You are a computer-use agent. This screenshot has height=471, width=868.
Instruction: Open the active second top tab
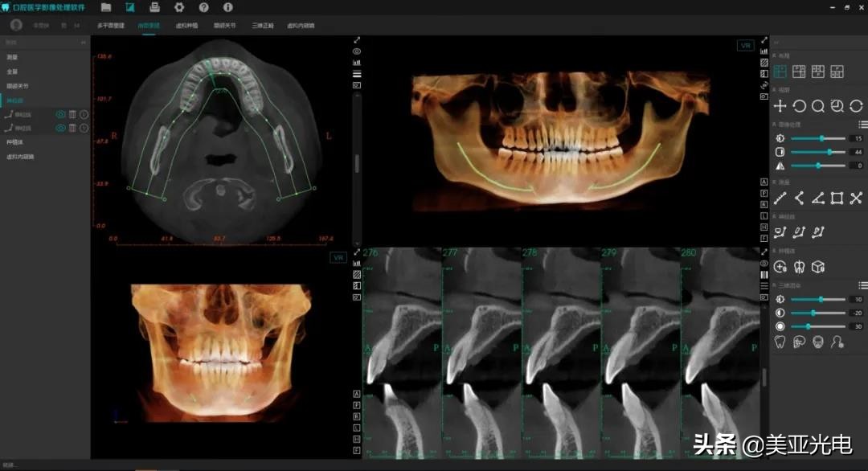click(149, 26)
